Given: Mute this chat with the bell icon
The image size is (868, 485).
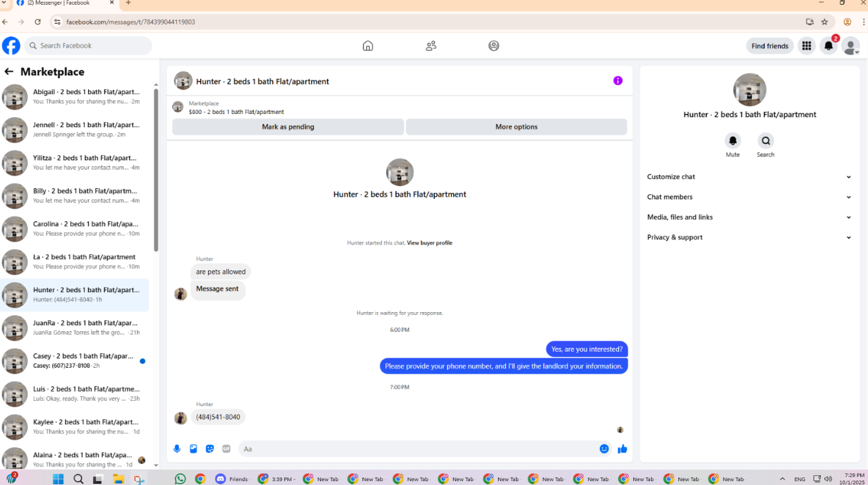Looking at the screenshot, I should point(732,140).
